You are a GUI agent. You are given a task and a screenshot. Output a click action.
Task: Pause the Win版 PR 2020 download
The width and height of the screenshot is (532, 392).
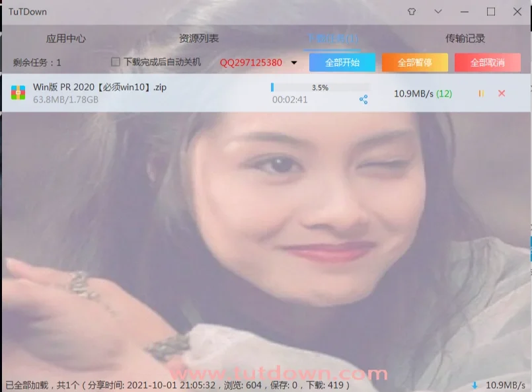click(481, 93)
